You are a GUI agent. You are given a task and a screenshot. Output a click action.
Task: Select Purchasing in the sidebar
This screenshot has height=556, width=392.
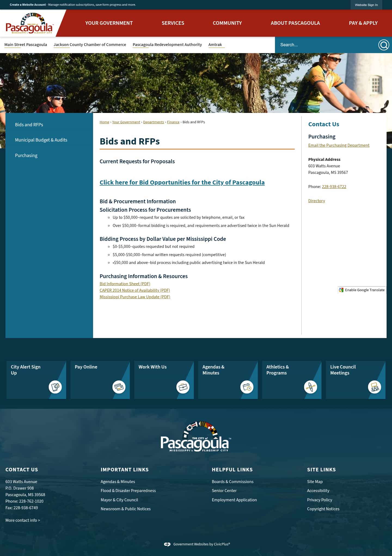tap(26, 155)
